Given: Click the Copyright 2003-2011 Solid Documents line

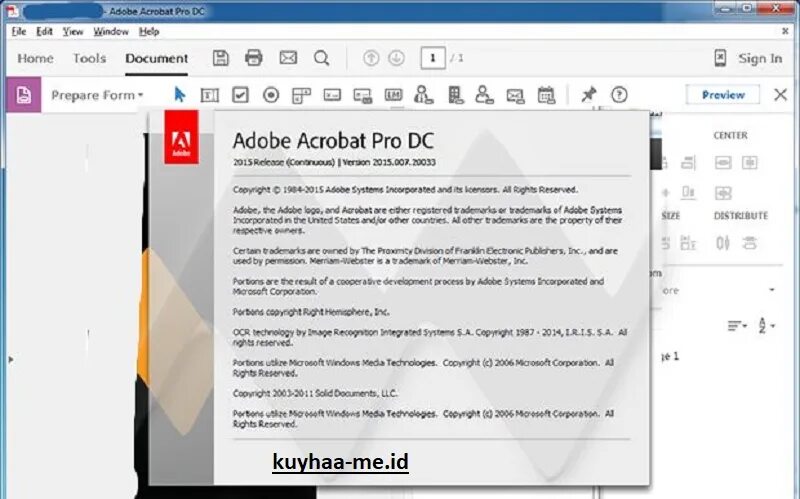Looking at the screenshot, I should point(315,393).
